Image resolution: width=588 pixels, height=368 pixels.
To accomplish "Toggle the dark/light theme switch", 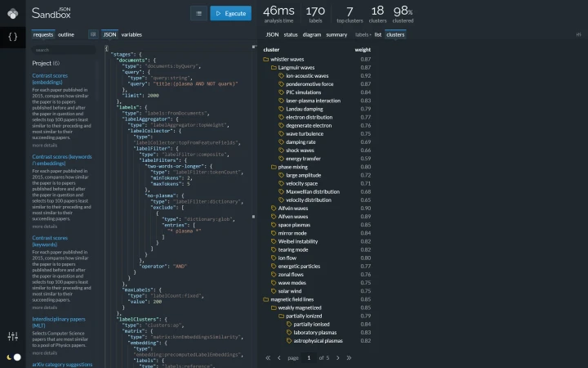I will tap(14, 357).
